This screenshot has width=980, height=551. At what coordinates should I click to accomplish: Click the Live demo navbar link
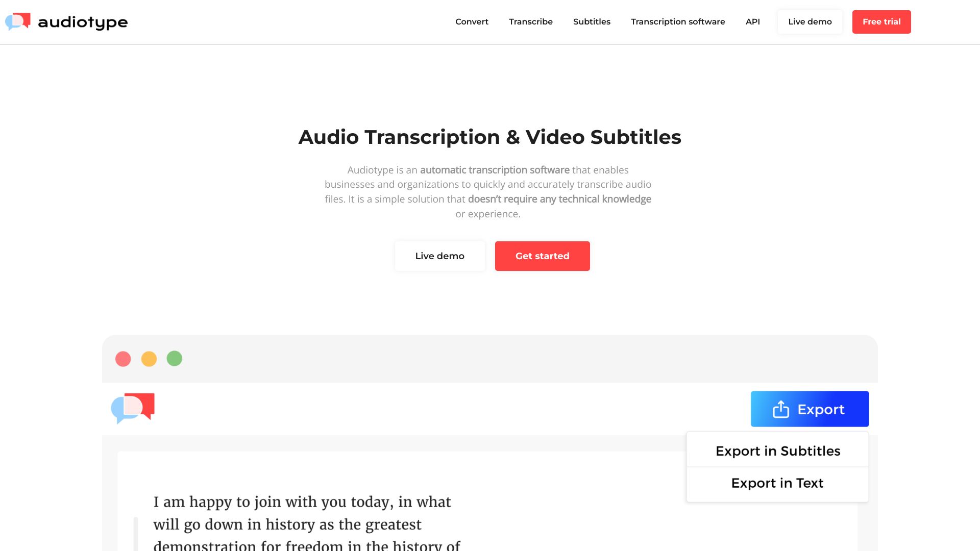(x=810, y=21)
